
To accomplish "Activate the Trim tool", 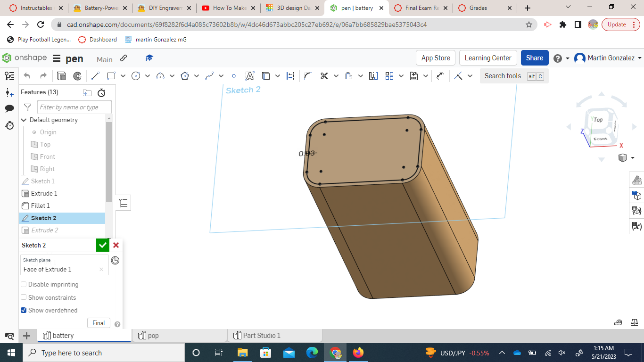I will [x=323, y=75].
